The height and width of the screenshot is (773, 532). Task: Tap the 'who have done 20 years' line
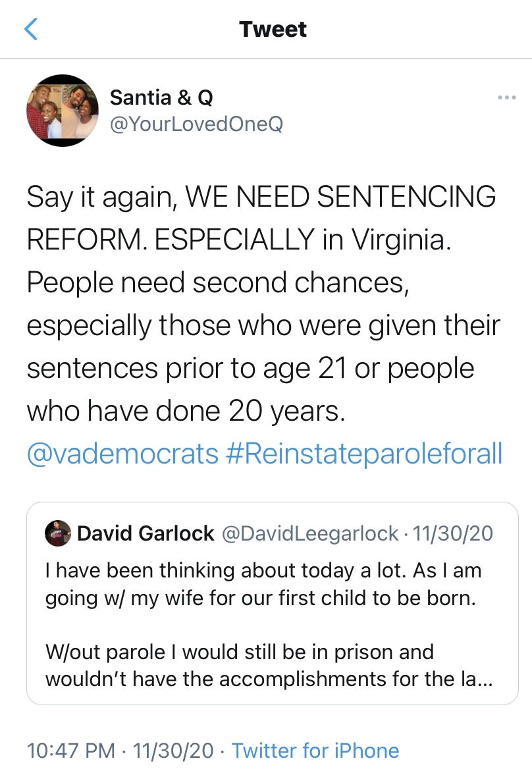point(186,411)
